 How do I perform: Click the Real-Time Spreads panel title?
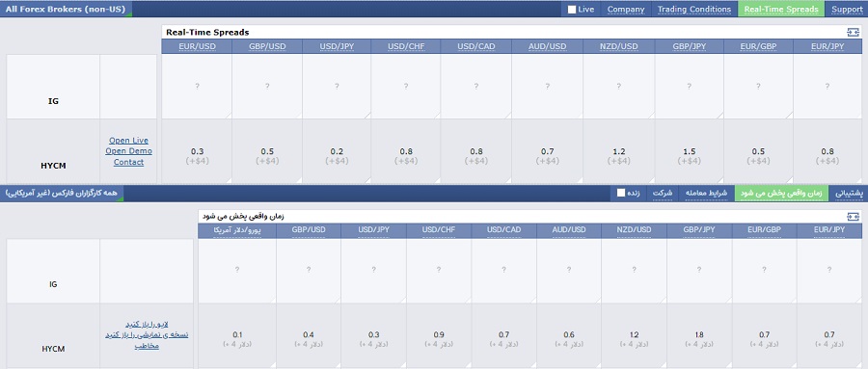coord(207,32)
